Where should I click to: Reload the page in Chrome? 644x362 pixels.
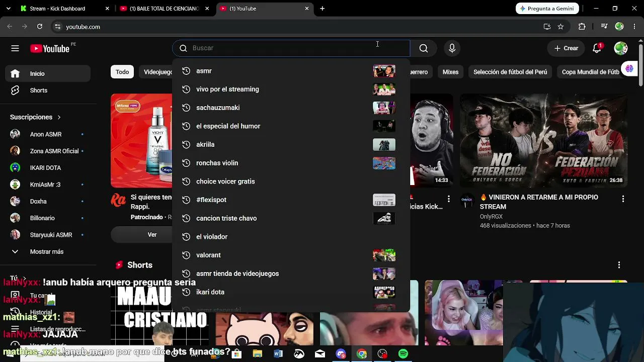[x=40, y=27]
